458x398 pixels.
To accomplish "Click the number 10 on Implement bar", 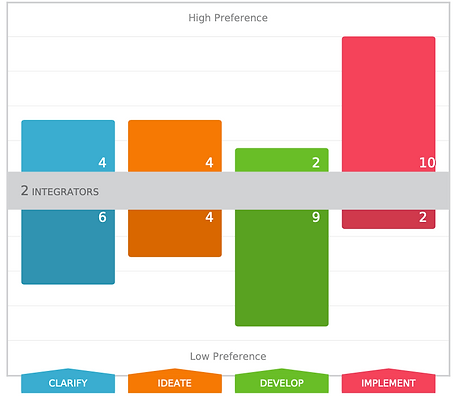I will coord(427,163).
